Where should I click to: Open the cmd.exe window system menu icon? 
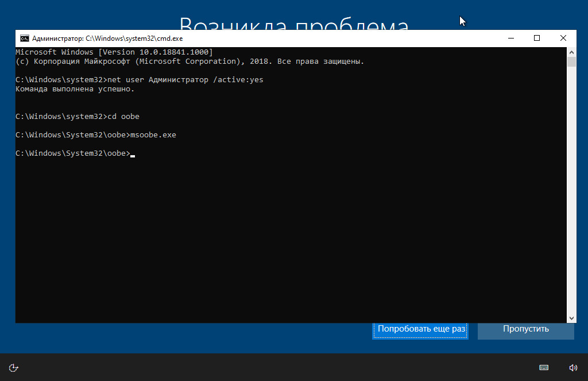click(x=24, y=39)
